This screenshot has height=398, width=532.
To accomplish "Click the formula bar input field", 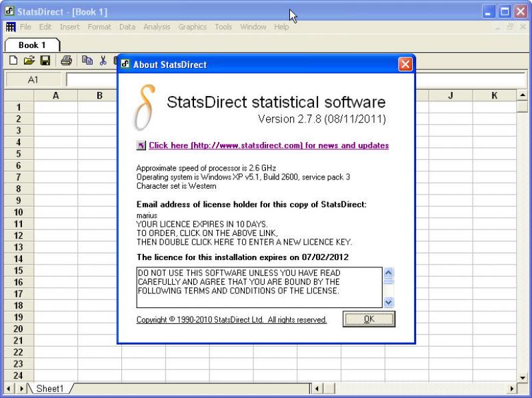I will coord(296,80).
